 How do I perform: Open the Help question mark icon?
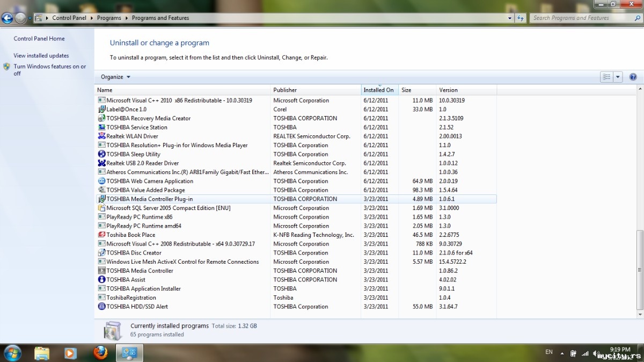[633, 77]
